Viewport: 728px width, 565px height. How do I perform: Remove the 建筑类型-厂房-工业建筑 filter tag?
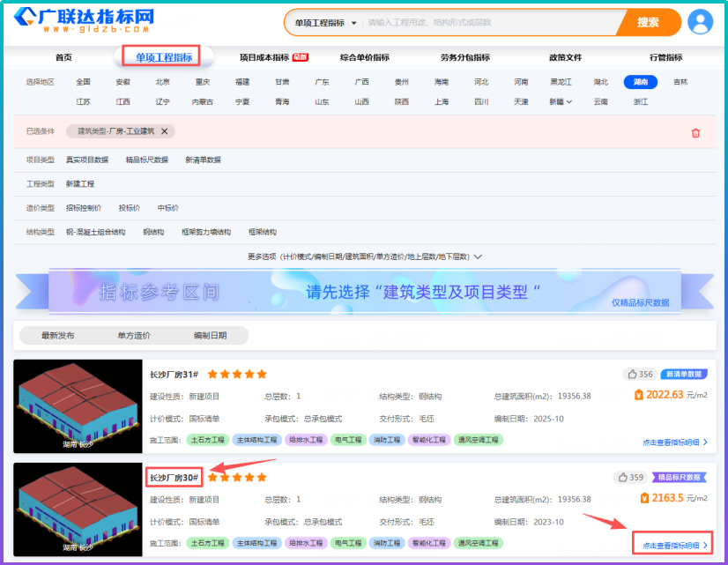pyautogui.click(x=164, y=131)
